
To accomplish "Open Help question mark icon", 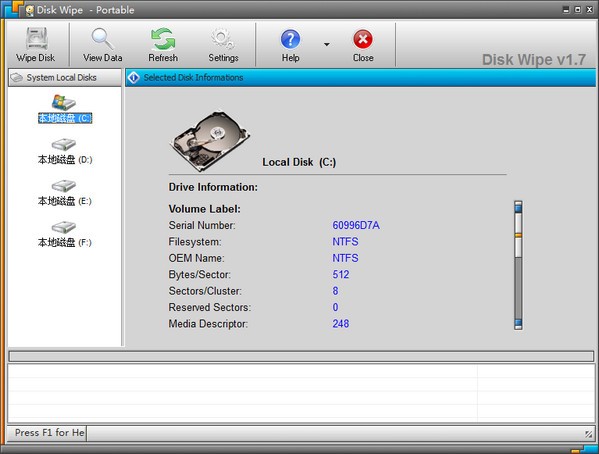I will 290,39.
